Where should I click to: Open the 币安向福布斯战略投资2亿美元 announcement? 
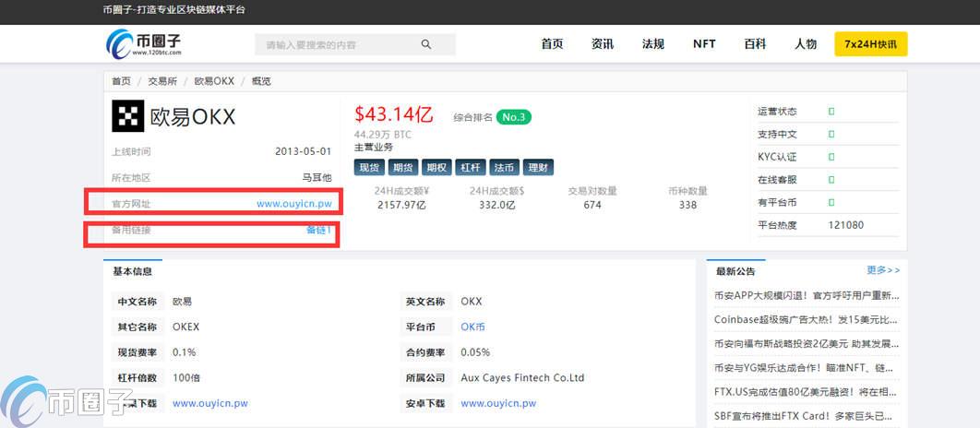(807, 344)
